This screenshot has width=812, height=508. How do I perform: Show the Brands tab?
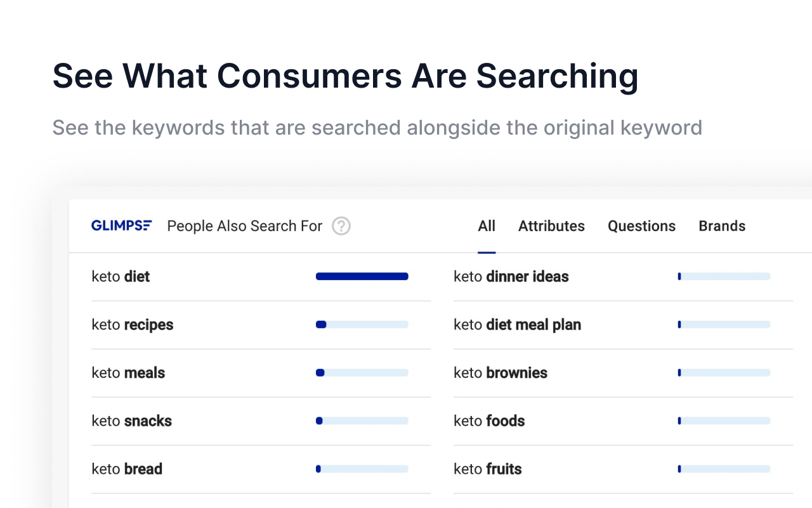pyautogui.click(x=722, y=226)
